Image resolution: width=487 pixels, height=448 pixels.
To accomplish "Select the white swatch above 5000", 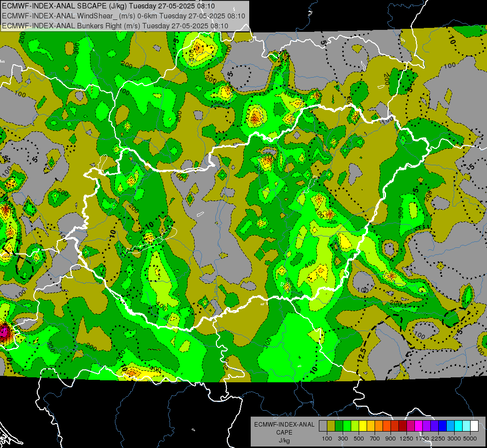I will (475, 426).
